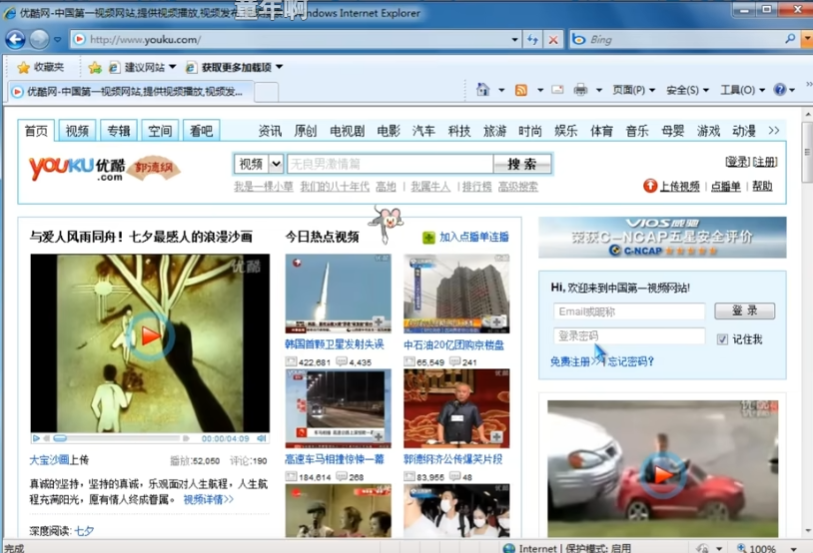813x553 pixels.
Task: Click the VIOS C-NCAP banner ad
Action: pos(662,237)
